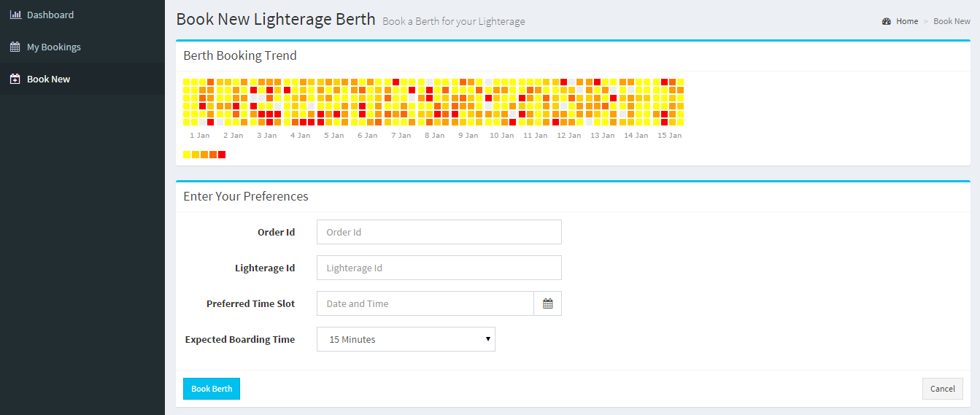Screen dimensions: 980x415
Task: Click the My Bookings calendar icon
Action: pos(15,47)
